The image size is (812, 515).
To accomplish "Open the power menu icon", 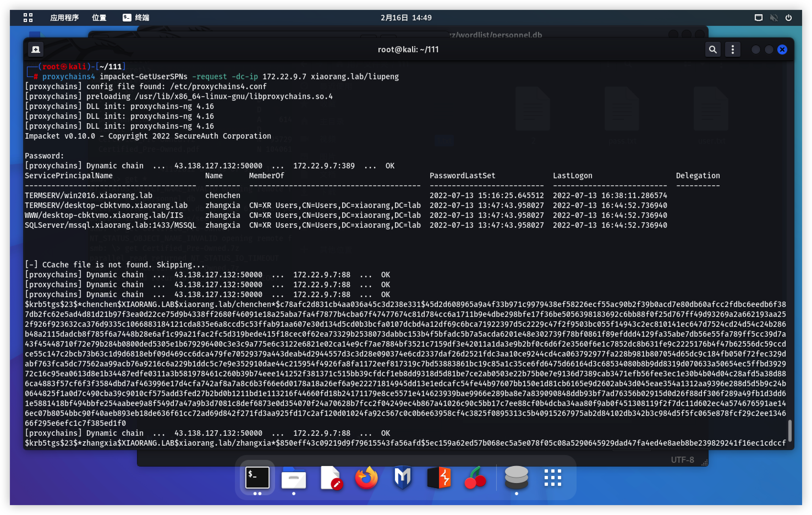I will [788, 18].
